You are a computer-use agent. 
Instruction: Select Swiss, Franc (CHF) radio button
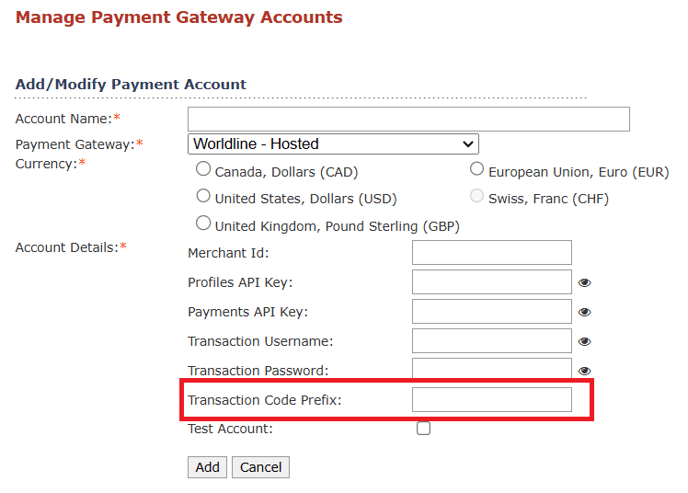(477, 196)
